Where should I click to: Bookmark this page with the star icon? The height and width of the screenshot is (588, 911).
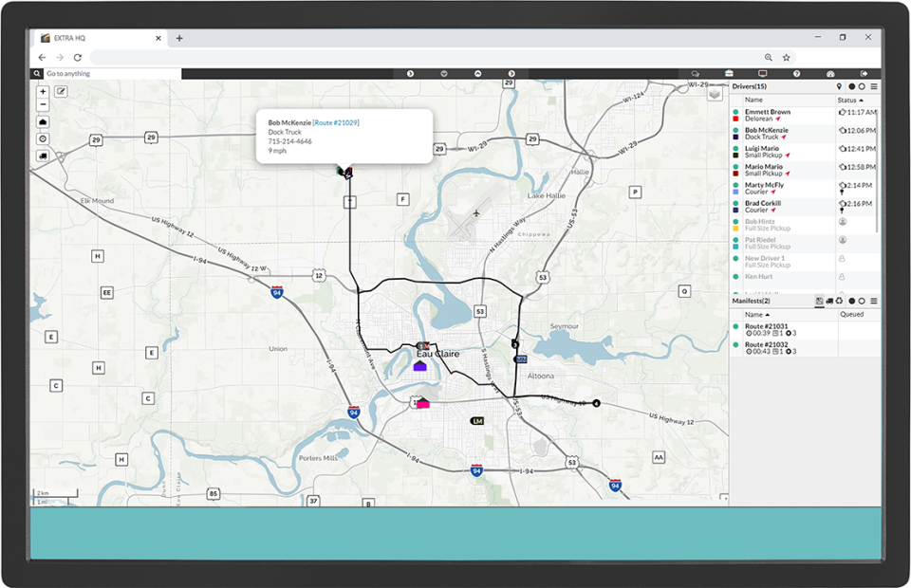click(x=786, y=58)
